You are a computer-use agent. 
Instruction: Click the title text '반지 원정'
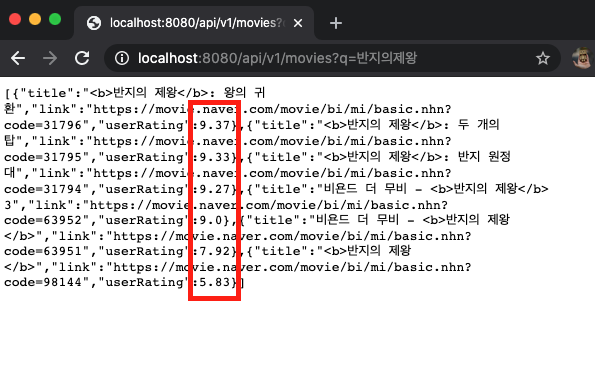tap(484, 156)
